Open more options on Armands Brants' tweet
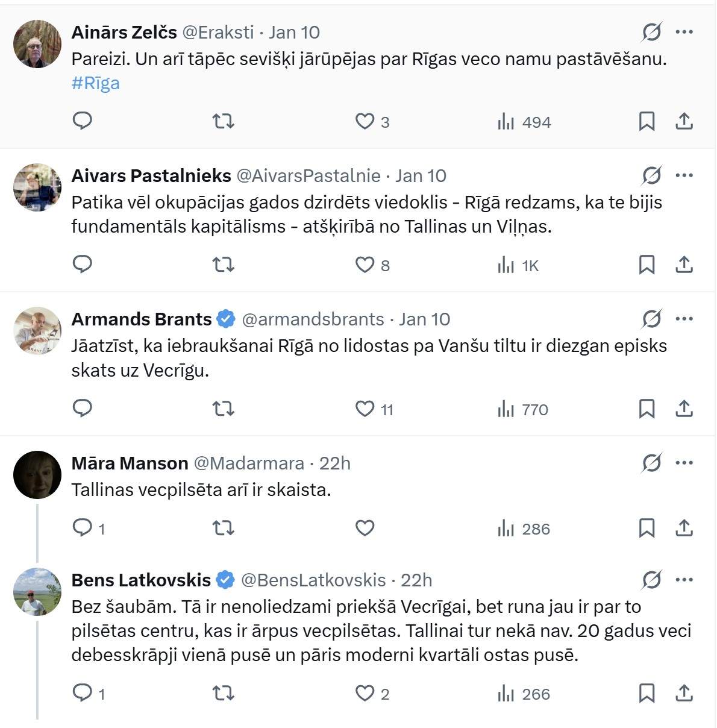Image resolution: width=717 pixels, height=728 pixels. point(684,319)
